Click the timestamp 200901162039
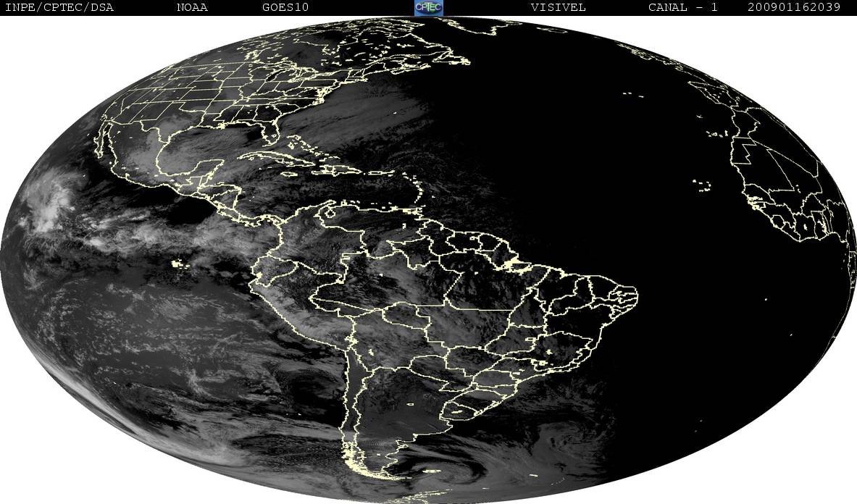 click(x=793, y=7)
